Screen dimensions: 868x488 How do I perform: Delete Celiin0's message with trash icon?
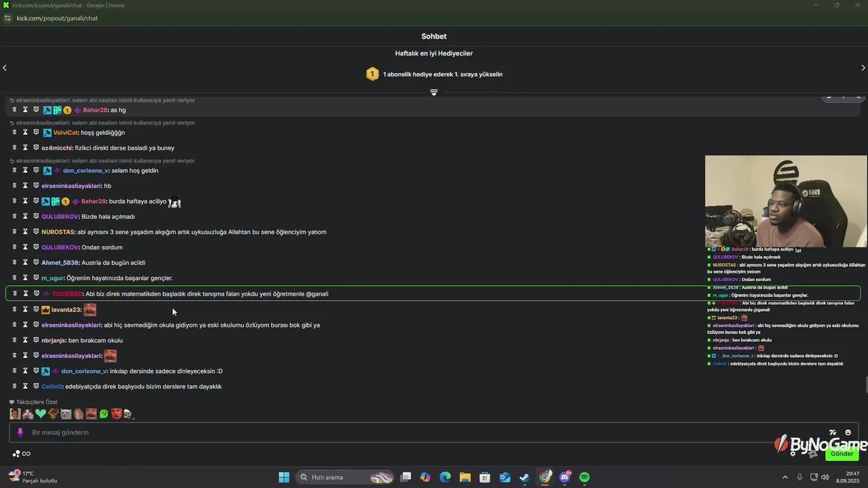pyautogui.click(x=14, y=386)
